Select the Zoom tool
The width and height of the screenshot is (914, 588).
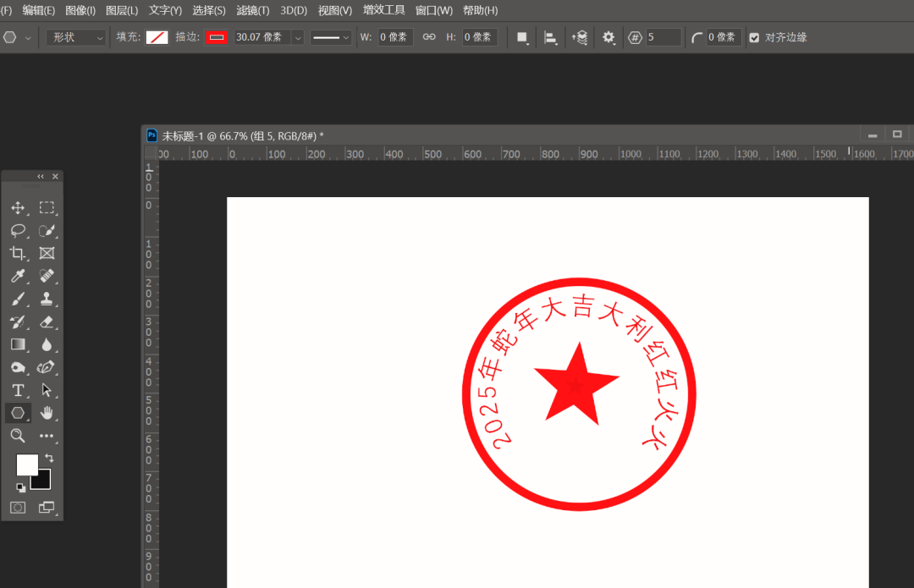tap(18, 436)
